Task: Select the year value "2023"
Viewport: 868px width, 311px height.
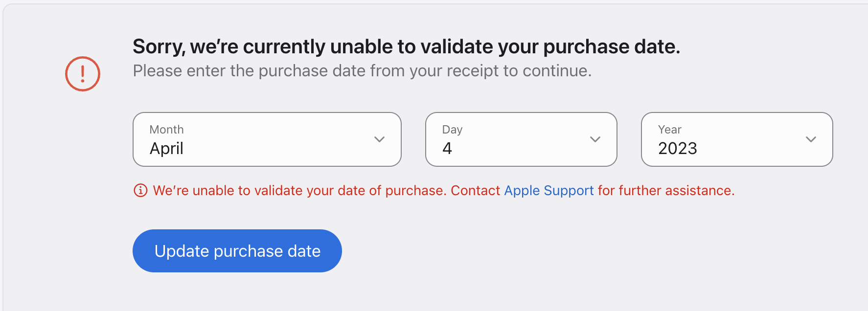Action: pyautogui.click(x=678, y=148)
